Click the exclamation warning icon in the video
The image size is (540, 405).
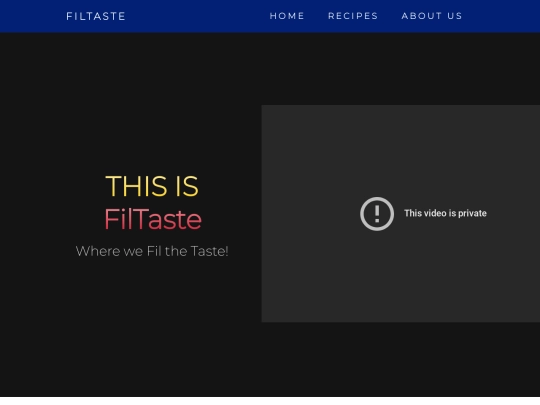coord(377,214)
